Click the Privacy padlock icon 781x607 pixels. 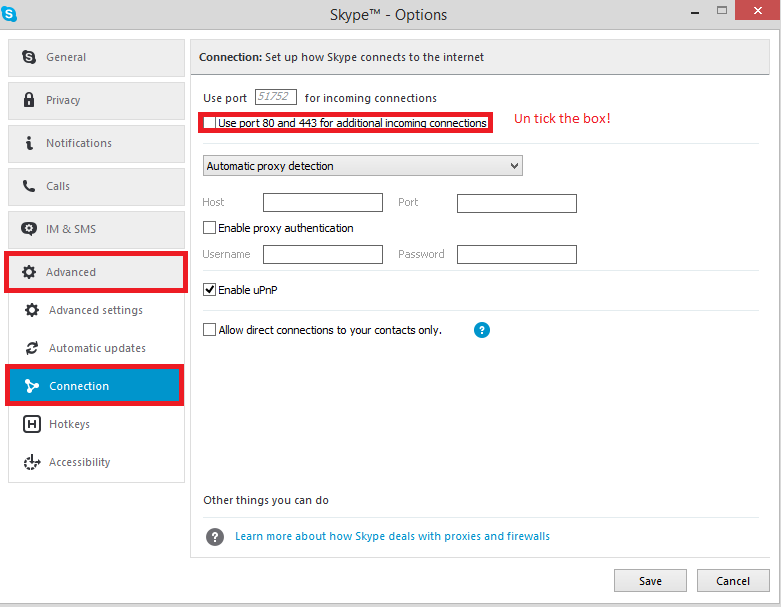tap(29, 100)
